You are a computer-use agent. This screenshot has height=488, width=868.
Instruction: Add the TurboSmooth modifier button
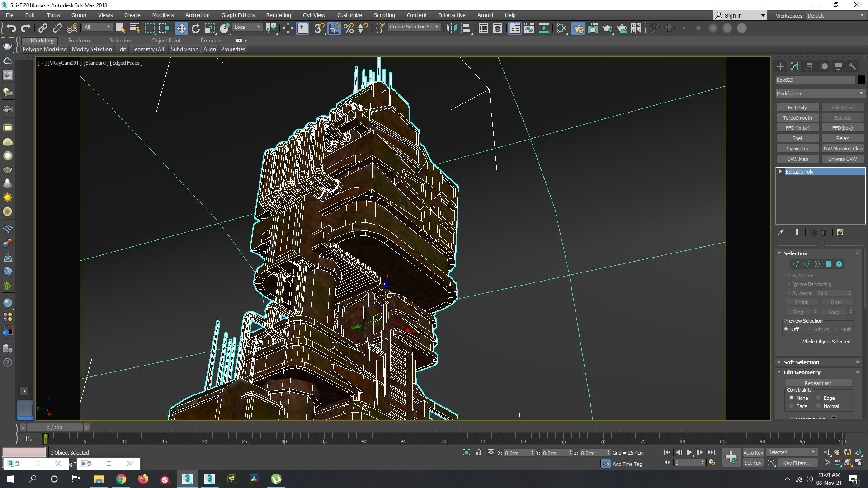(x=797, y=118)
